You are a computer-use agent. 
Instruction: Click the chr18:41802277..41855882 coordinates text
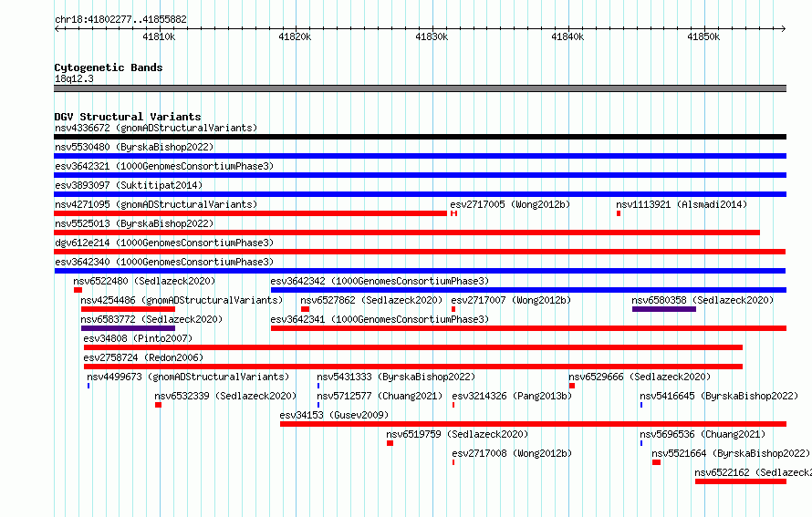pos(120,19)
